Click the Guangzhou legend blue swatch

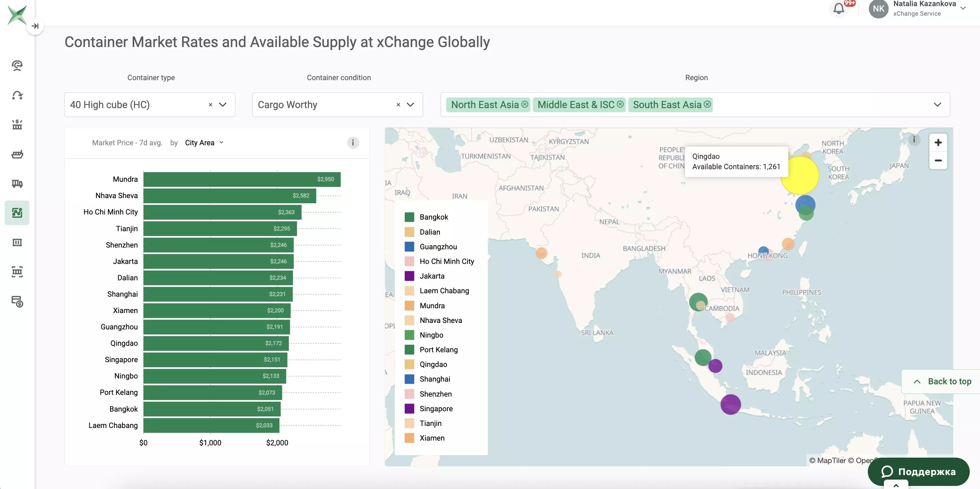point(409,247)
